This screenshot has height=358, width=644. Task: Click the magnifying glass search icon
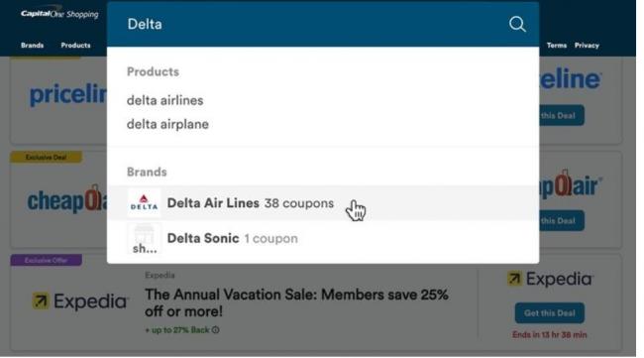[517, 24]
